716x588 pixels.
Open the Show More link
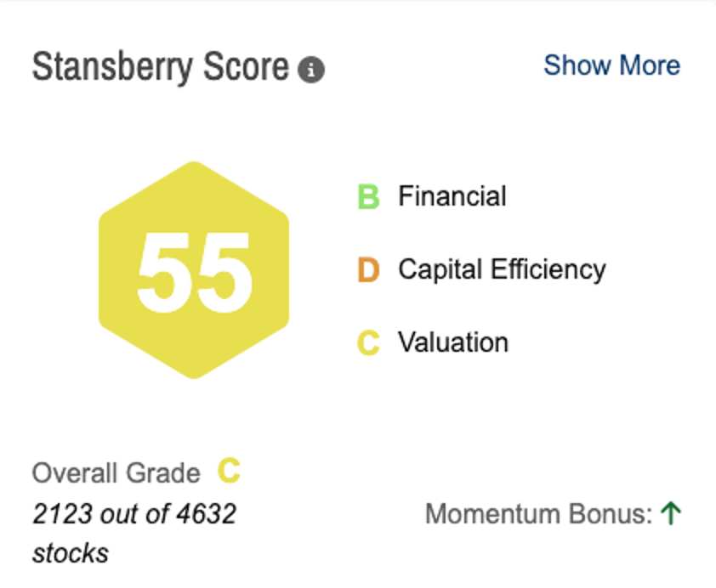611,65
